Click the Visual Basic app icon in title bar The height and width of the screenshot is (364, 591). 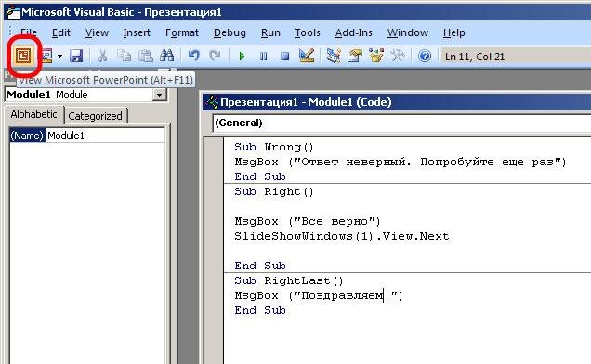pyautogui.click(x=12, y=12)
